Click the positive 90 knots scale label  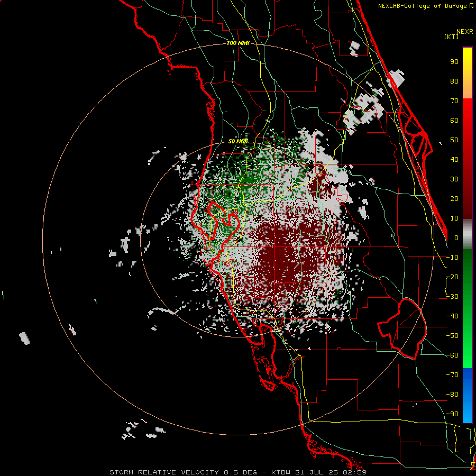(x=454, y=62)
